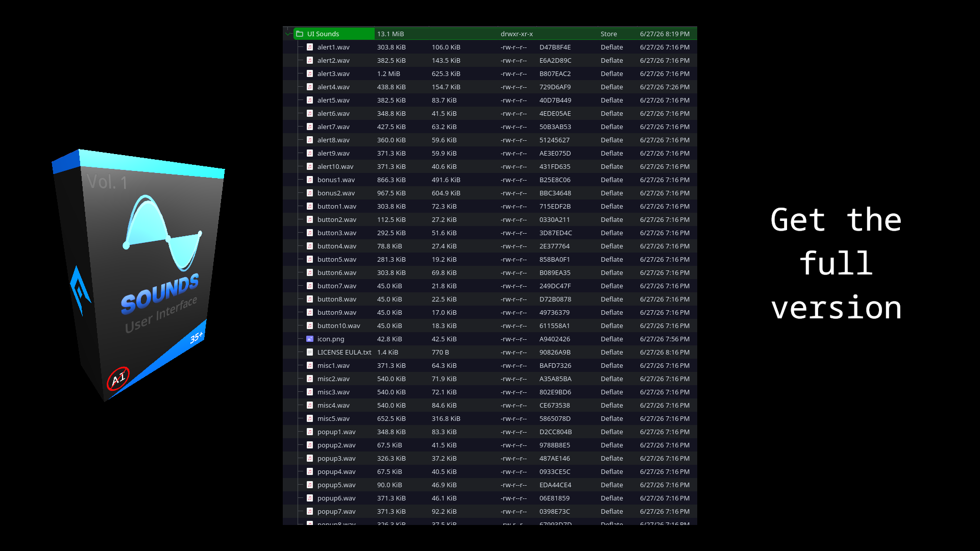Click the 1.2 MiB size of alert3.wav
Viewport: 980px width, 551px height.
click(x=388, y=73)
